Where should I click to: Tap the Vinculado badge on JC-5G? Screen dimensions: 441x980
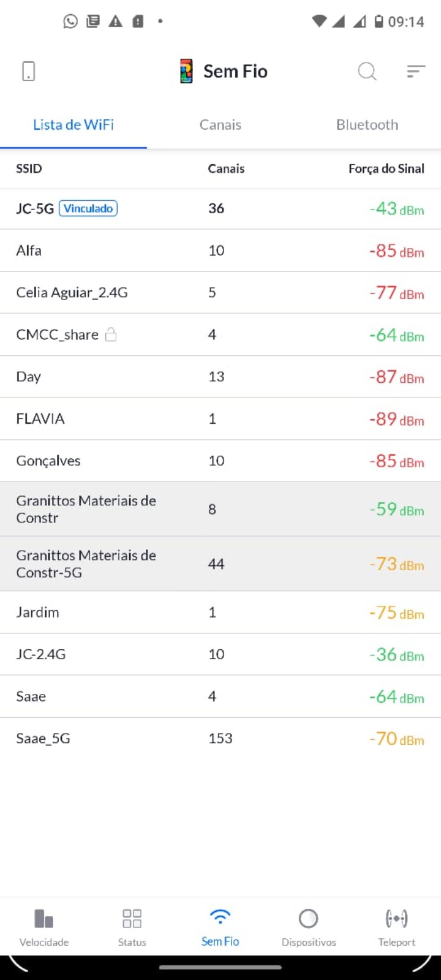(88, 208)
